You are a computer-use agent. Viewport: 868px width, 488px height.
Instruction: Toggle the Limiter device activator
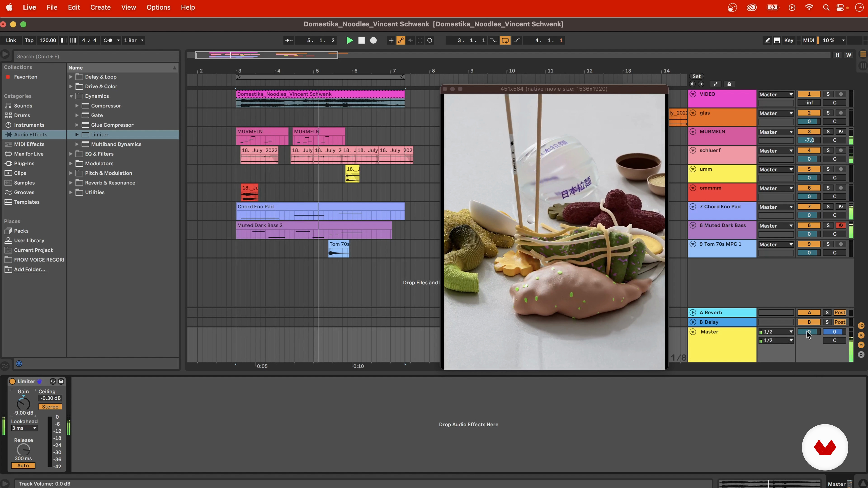pos(12,382)
